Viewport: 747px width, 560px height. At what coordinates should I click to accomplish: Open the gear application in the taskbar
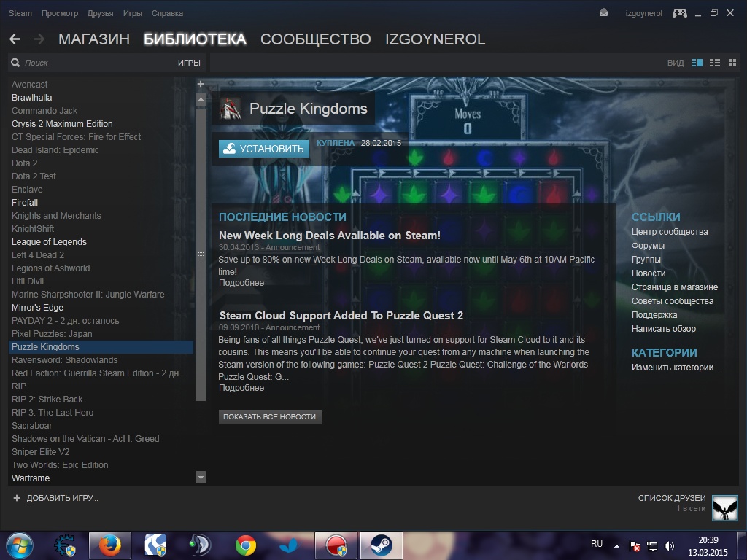(65, 545)
